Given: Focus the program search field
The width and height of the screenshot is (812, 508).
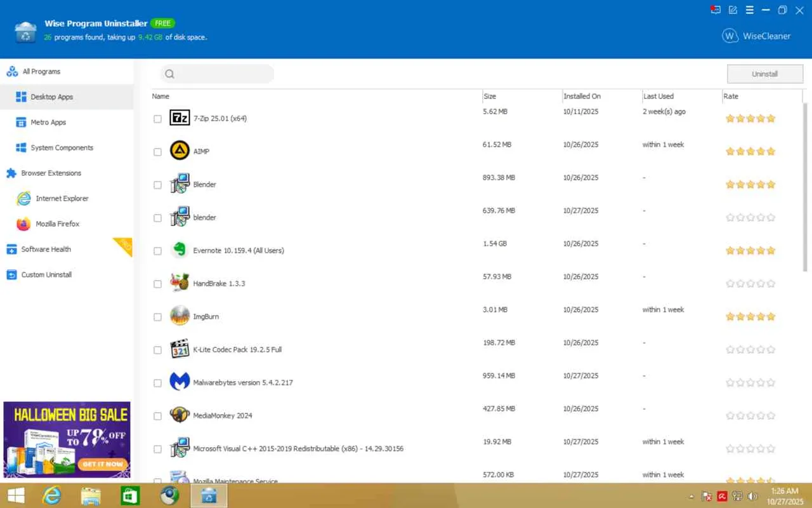Looking at the screenshot, I should tap(217, 74).
